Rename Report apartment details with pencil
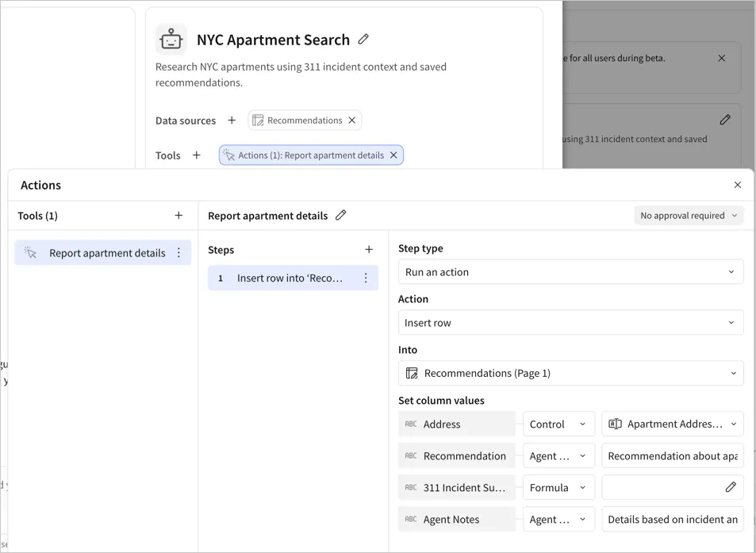756x553 pixels. click(x=341, y=216)
